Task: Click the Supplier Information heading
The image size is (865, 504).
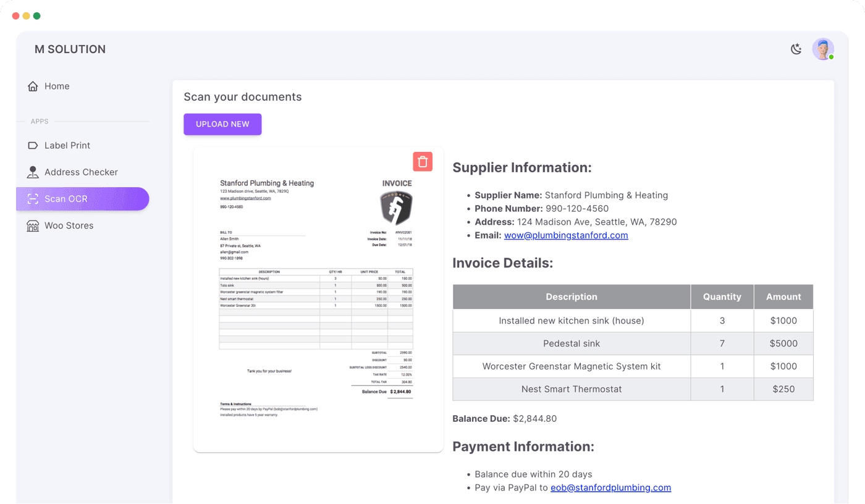Action: [x=522, y=168]
